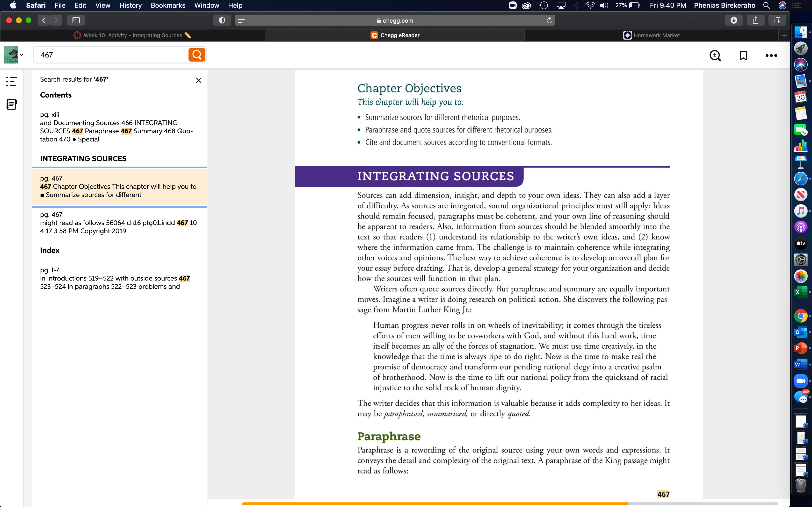The height and width of the screenshot is (507, 812).
Task: Bookmark this page with bookmark icon
Action: (x=743, y=55)
